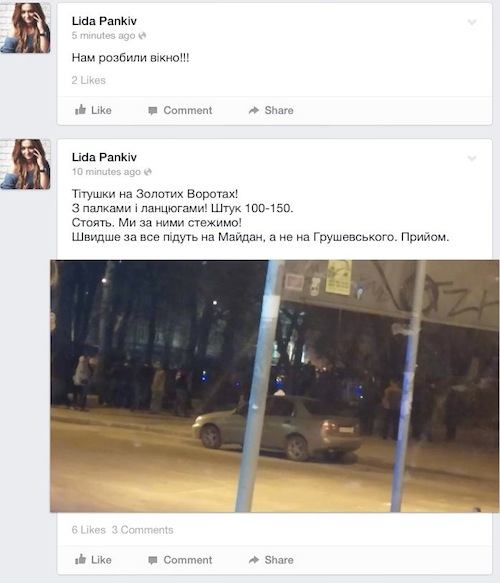Click Comment icon on the first post
Image resolution: width=500 pixels, height=583 pixels.
coord(152,111)
